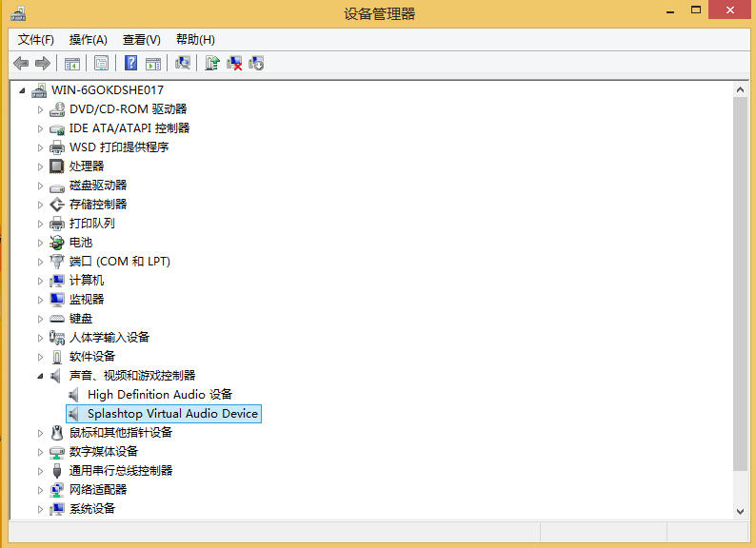Click the blue Help question mark icon
This screenshot has width=756, height=548.
[x=130, y=63]
